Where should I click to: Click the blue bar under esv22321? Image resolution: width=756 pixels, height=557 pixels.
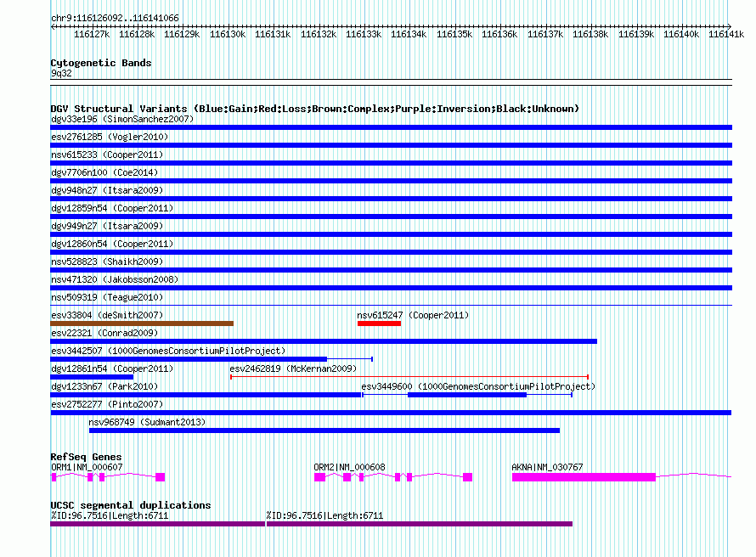tap(324, 341)
